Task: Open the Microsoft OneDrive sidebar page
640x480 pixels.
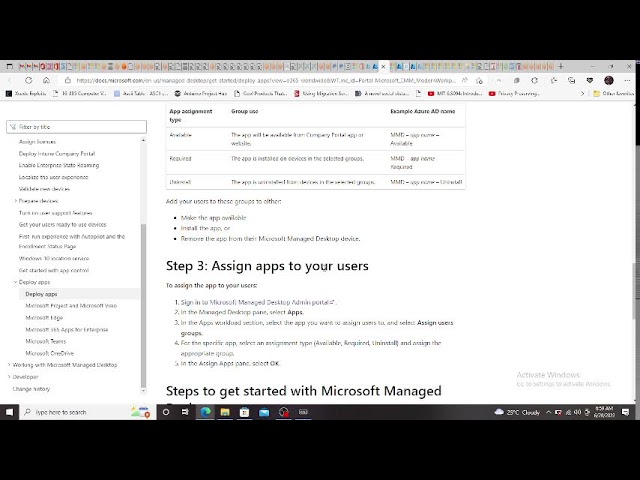Action: pos(49,353)
